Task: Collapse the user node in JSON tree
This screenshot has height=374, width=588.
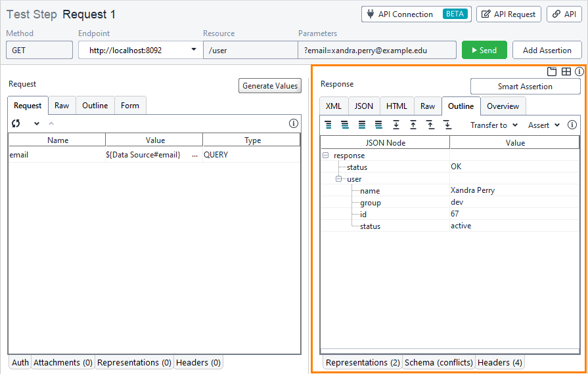Action: (x=338, y=178)
